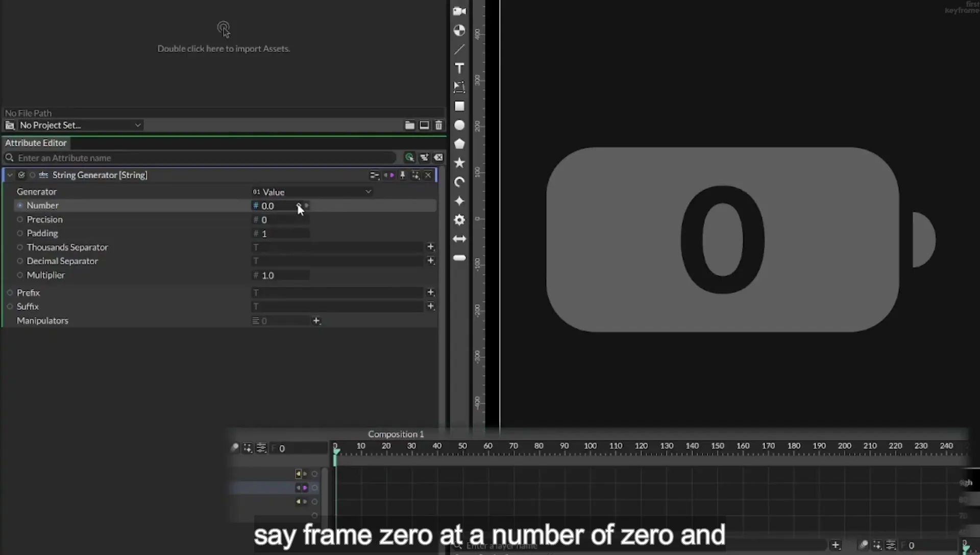Viewport: 980px width, 555px height.
Task: Select the Attribute Editor tab
Action: 36,143
